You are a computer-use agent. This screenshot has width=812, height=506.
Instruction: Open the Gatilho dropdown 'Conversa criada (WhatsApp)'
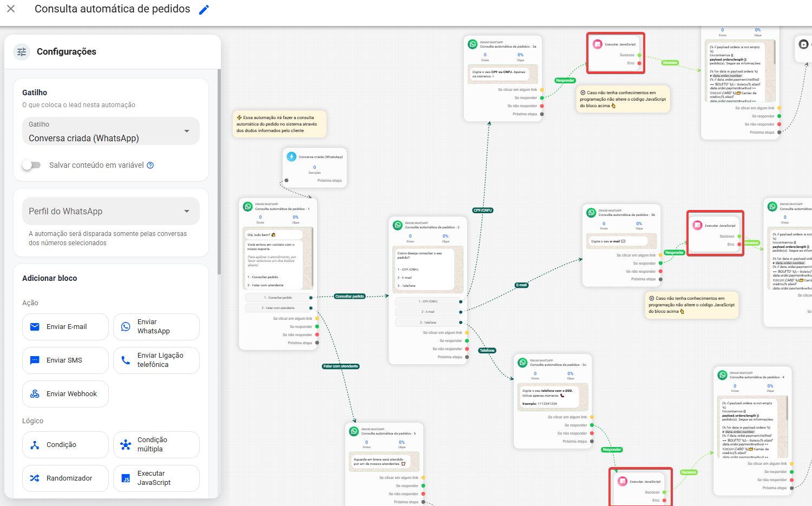click(x=111, y=132)
